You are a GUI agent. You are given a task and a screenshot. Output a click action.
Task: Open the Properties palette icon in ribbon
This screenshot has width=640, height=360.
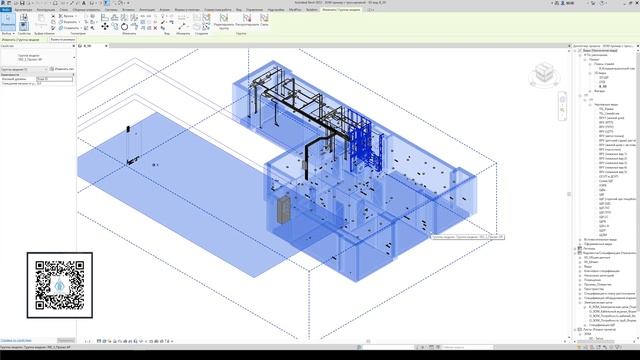pyautogui.click(x=24, y=26)
